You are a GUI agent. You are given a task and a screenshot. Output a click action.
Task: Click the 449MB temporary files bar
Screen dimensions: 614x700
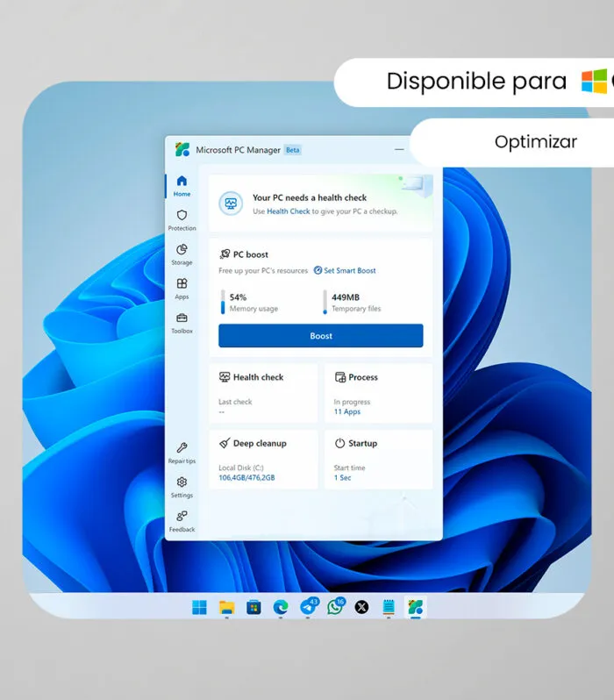click(325, 303)
